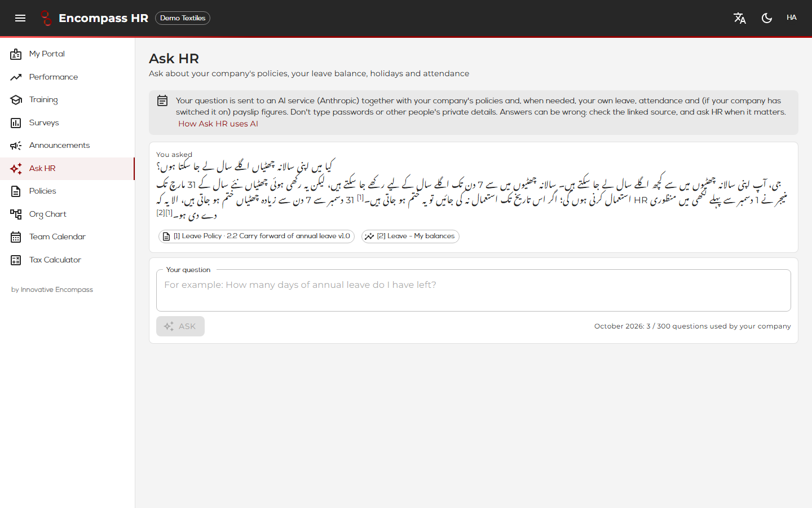812x508 pixels.
Task: Click the Org Chart tree icon
Action: tap(16, 214)
